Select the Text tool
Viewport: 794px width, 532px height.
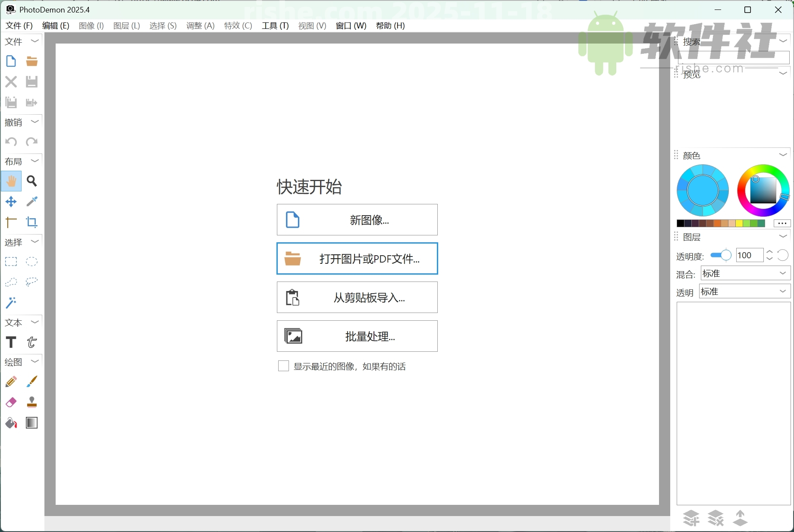click(11, 342)
